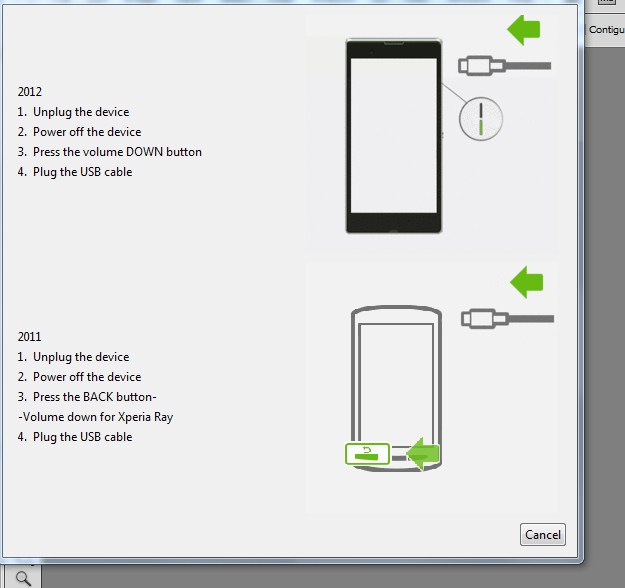
Task: Click 'Plug the USB cable' under 2011
Action: [83, 437]
